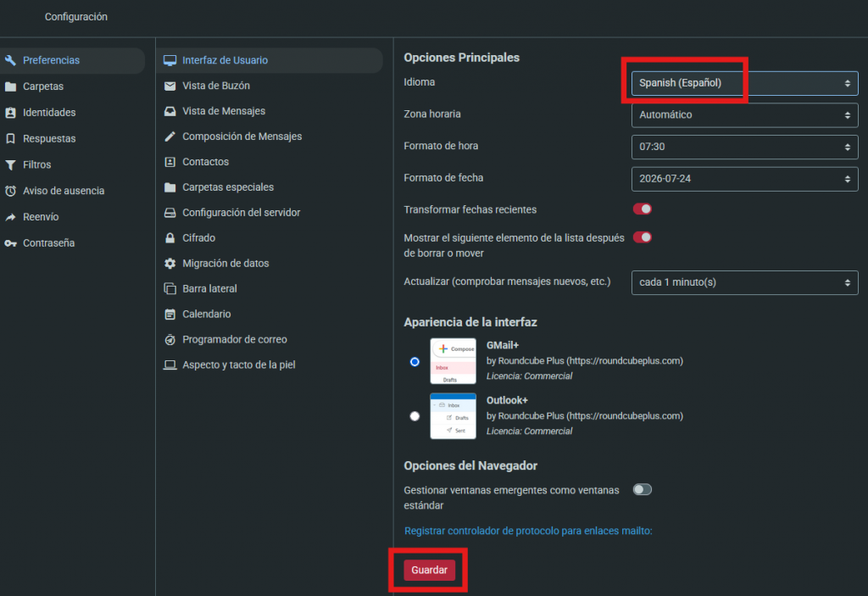Click the wrench icon beside Preferencias
The image size is (868, 596).
coord(11,60)
